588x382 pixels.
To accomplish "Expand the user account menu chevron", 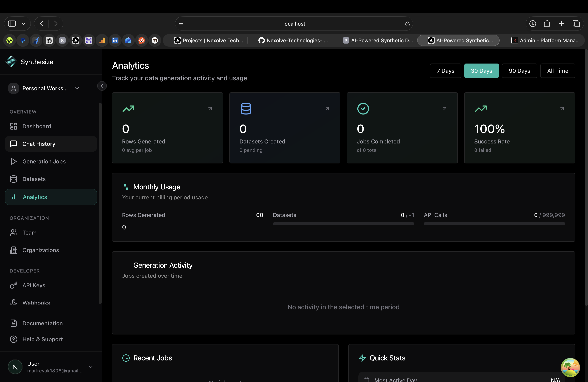I will click(91, 367).
